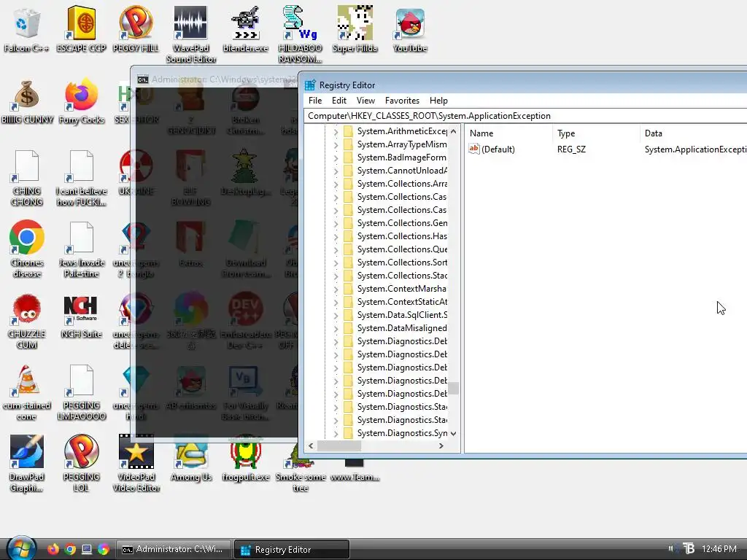Expand the System.ArithmeticExce key chevron
The height and width of the screenshot is (560, 747).
pyautogui.click(x=336, y=131)
